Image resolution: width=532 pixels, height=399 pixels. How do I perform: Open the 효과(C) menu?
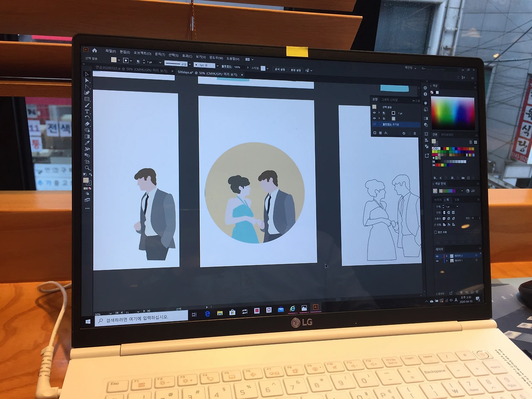click(x=187, y=56)
